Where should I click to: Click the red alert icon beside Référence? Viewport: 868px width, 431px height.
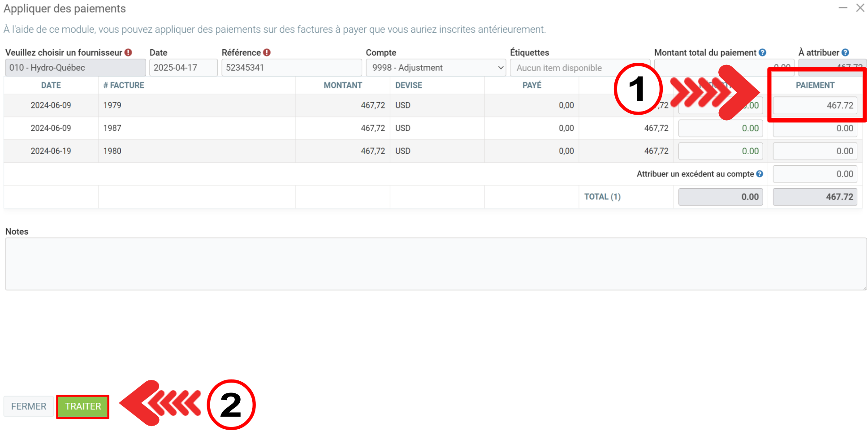coord(267,52)
